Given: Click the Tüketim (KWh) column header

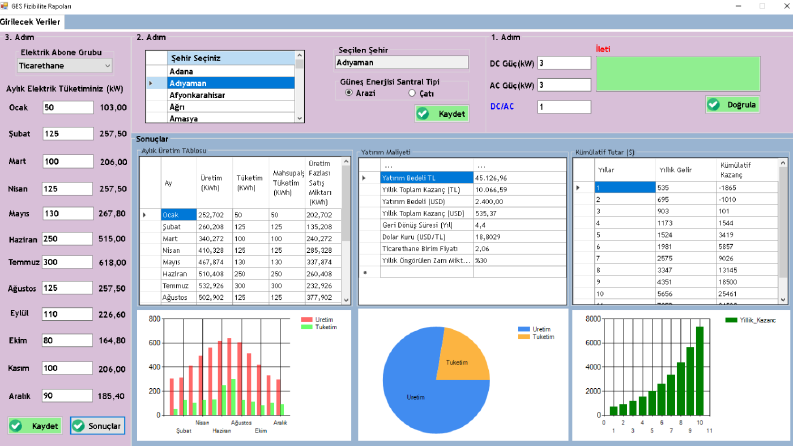Looking at the screenshot, I should tap(251, 183).
